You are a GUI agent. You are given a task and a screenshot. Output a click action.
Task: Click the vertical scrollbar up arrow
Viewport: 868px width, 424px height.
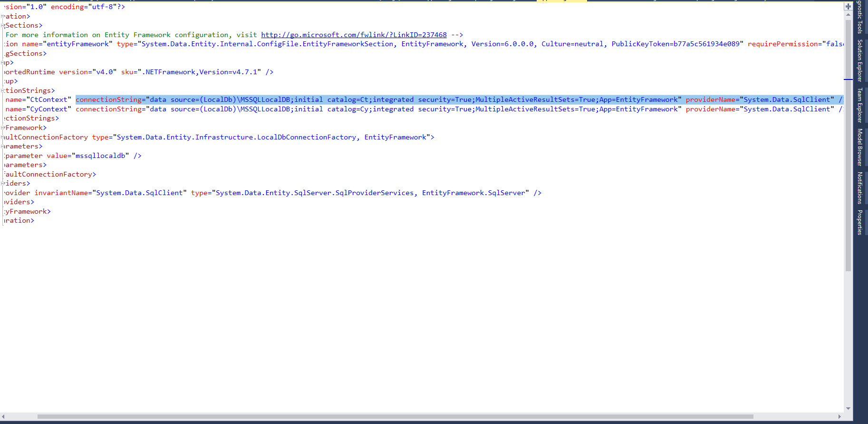click(x=848, y=15)
